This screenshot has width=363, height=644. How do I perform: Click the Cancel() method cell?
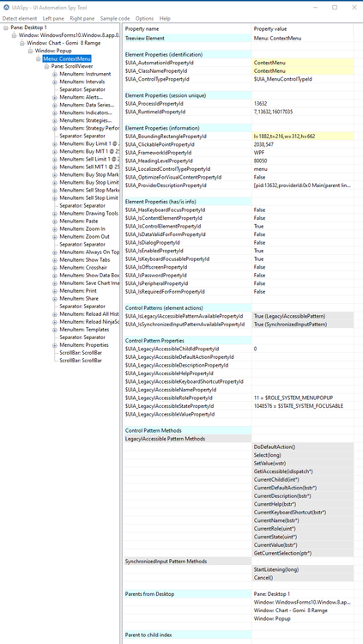tap(302, 578)
